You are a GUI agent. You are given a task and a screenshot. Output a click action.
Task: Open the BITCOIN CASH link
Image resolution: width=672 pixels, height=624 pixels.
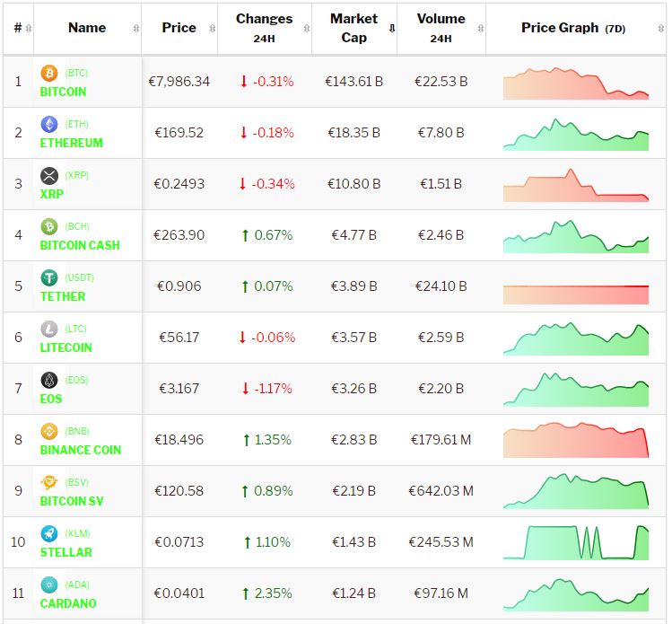[x=80, y=245]
